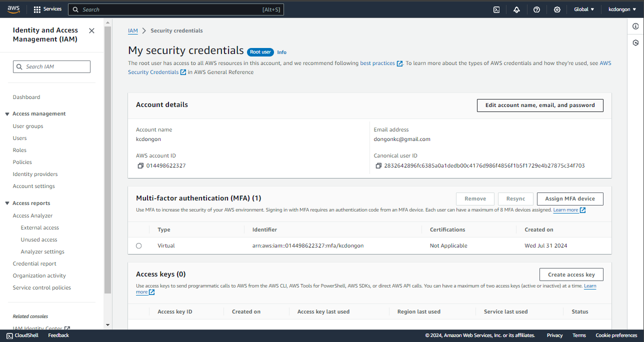This screenshot has height=342, width=644.
Task: Open the settings gear icon
Action: pos(557,9)
